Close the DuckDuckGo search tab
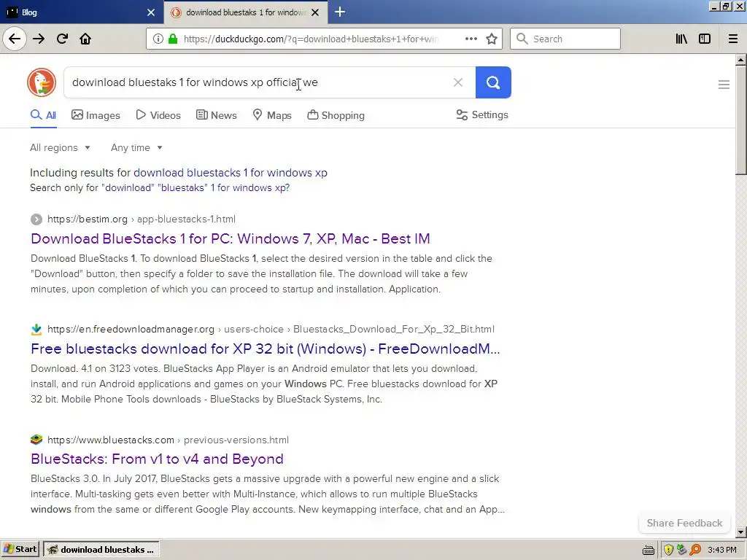747x560 pixels. click(x=315, y=12)
